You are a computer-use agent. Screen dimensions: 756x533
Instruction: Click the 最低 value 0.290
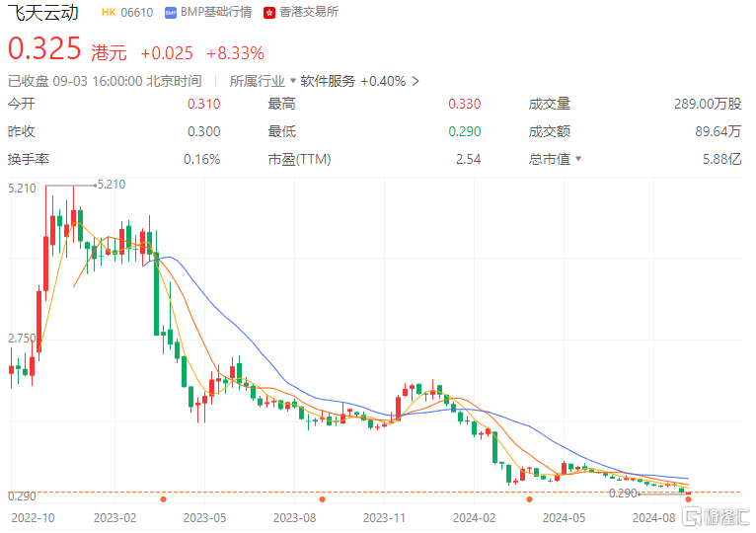(x=464, y=131)
